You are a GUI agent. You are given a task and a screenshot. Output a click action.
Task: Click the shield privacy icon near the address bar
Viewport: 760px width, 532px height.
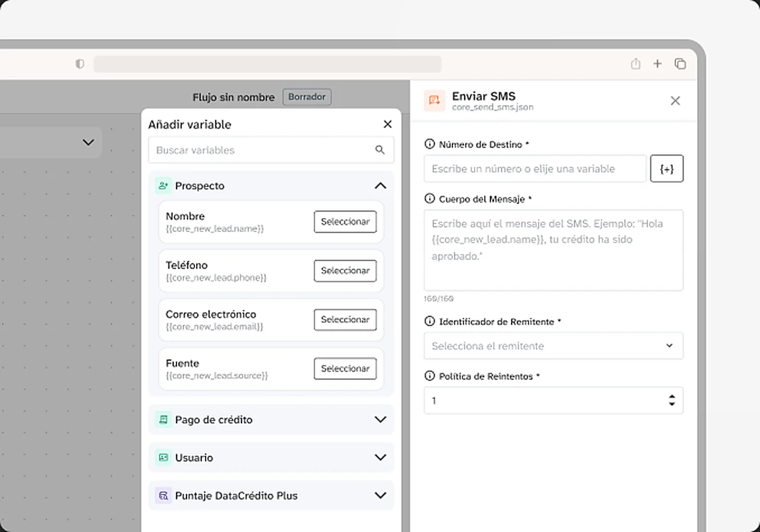[x=80, y=64]
